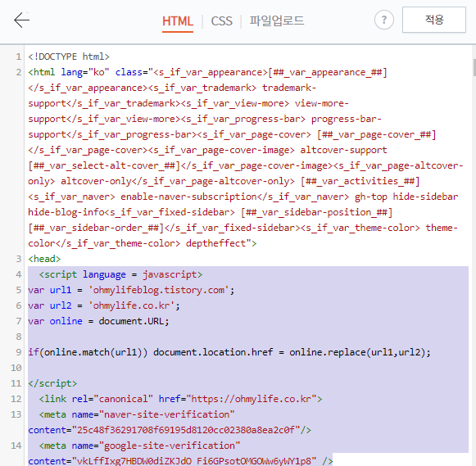Click line number 4 in the gutter

[x=19, y=274]
